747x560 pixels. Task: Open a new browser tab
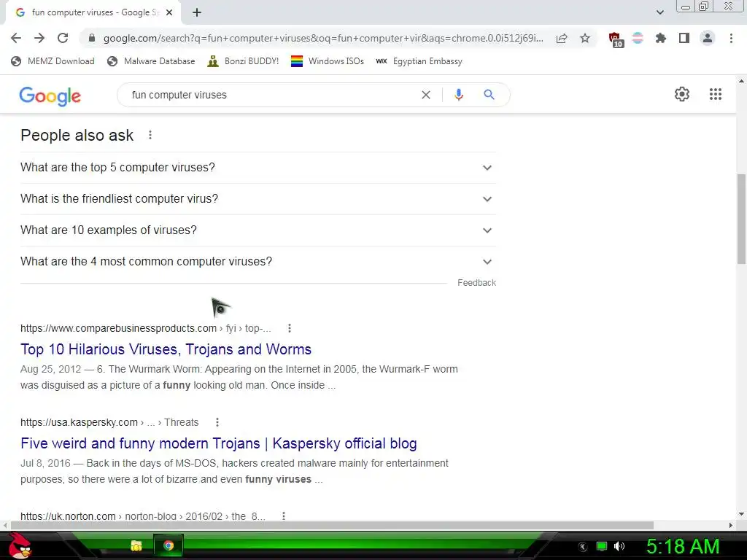[197, 12]
